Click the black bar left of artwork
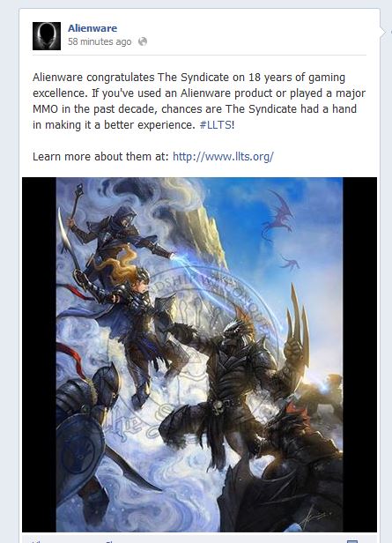392x543 pixels. pos(39,354)
